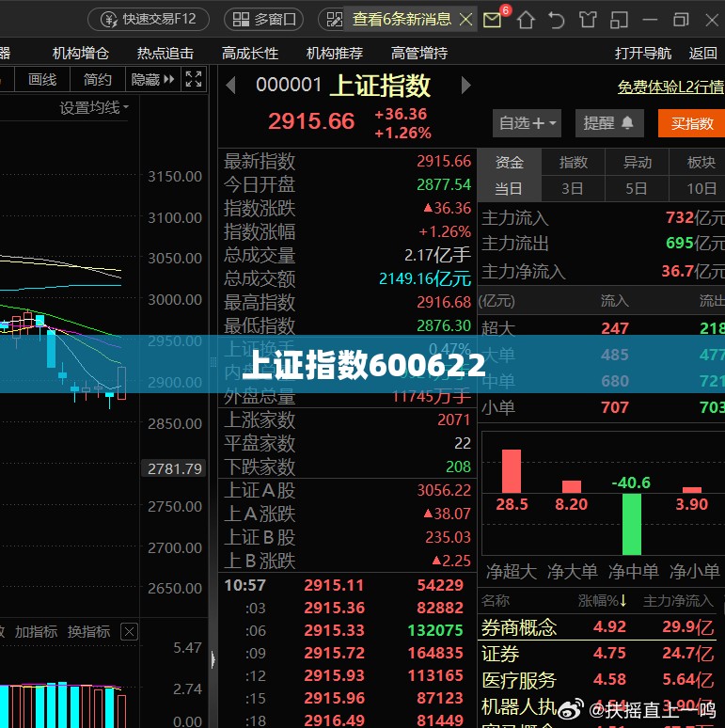Dismiss the new messages notification
Viewport: 725px width, 728px height.
coord(466,20)
